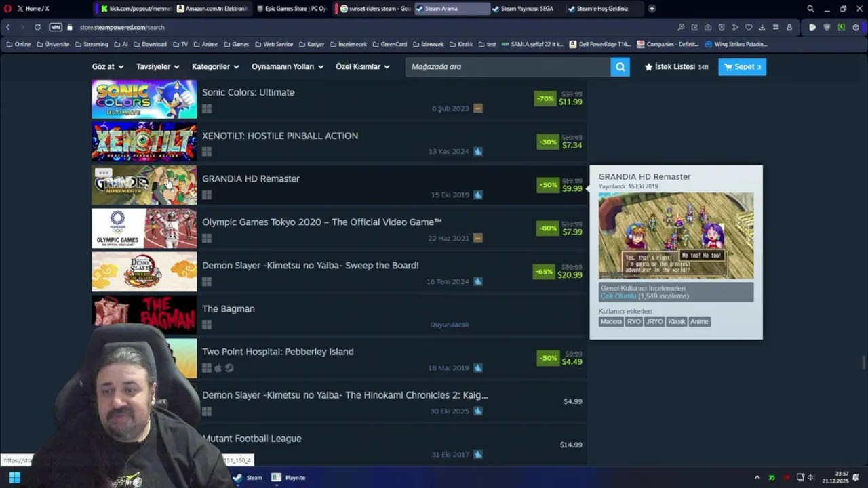Image resolution: width=868 pixels, height=488 pixels.
Task: Click heart bookmark icon in address bar
Action: tap(749, 27)
